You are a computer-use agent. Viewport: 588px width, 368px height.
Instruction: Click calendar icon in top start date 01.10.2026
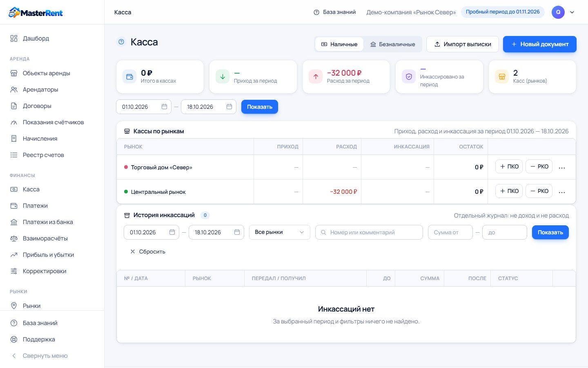pos(164,107)
